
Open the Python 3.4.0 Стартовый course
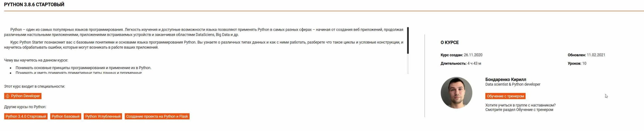pos(26,116)
